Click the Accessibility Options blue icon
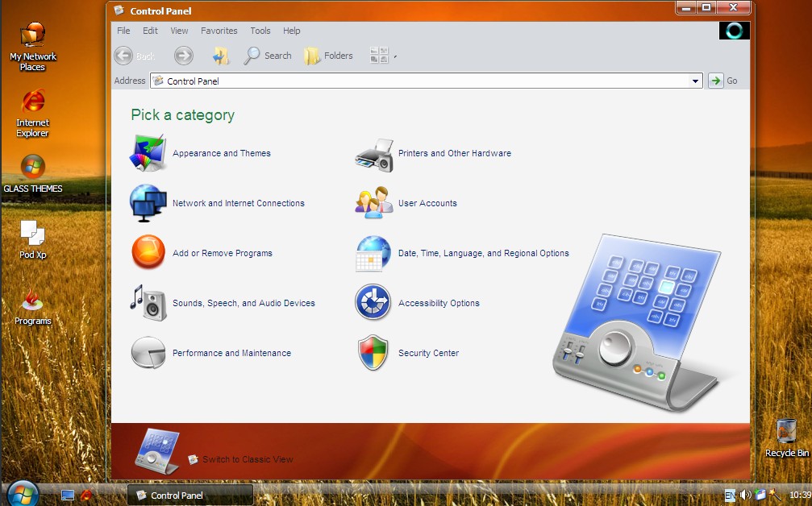 (373, 302)
